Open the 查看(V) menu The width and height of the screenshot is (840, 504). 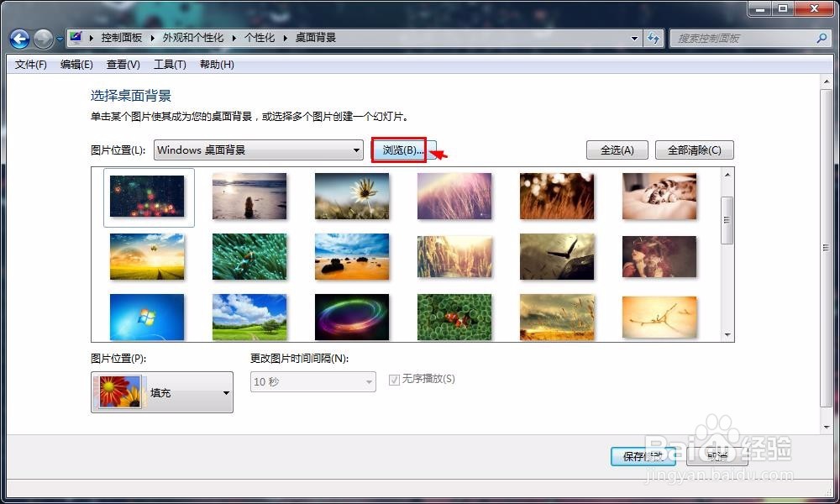[x=123, y=65]
